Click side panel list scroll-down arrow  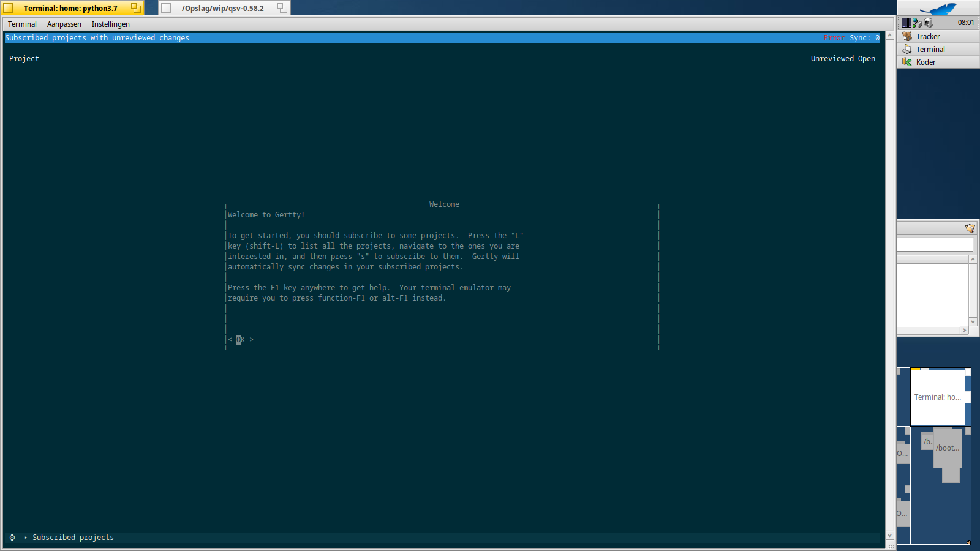pos(973,321)
